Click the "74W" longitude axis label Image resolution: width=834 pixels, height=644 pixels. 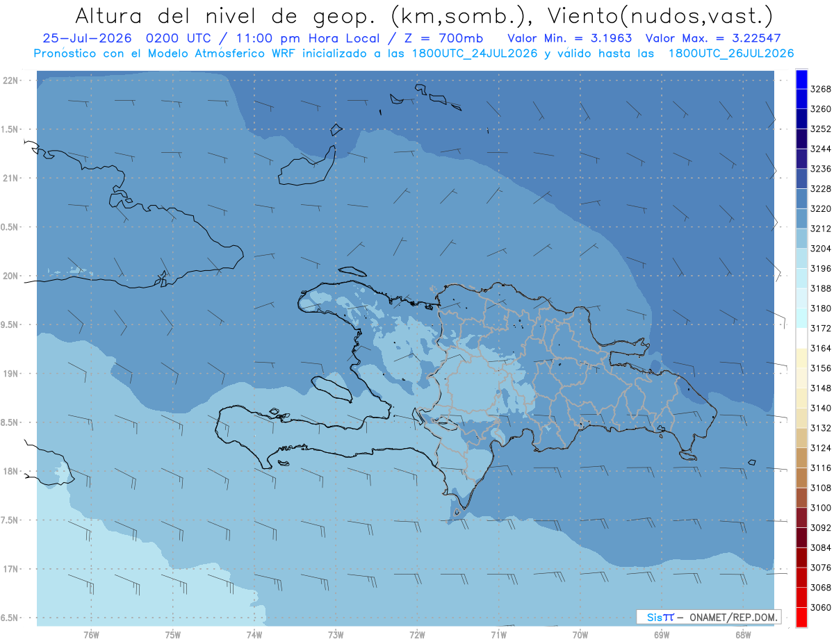pos(254,634)
